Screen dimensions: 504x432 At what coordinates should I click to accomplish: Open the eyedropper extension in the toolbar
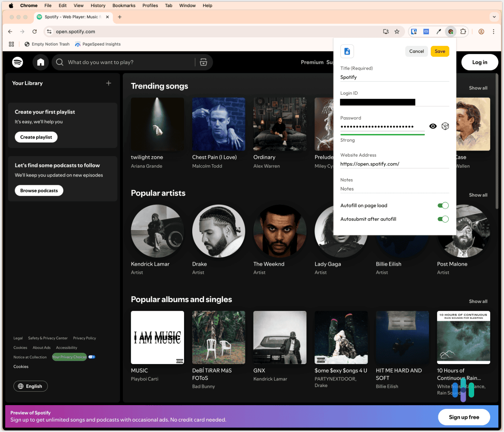pos(439,31)
